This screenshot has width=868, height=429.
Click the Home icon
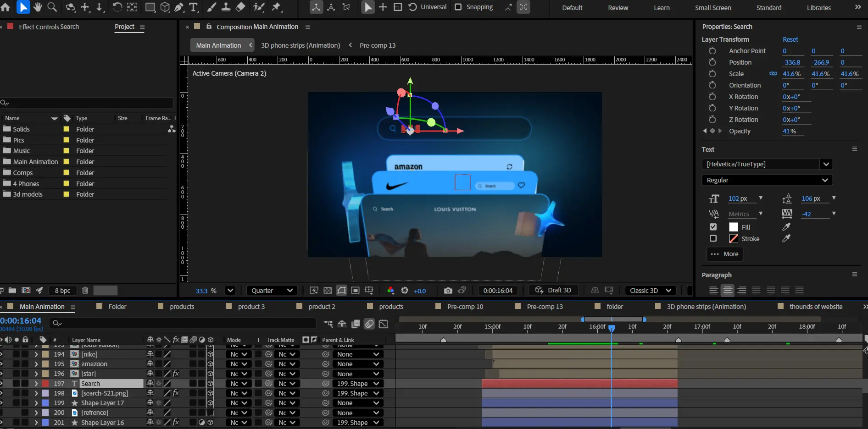pyautogui.click(x=6, y=7)
